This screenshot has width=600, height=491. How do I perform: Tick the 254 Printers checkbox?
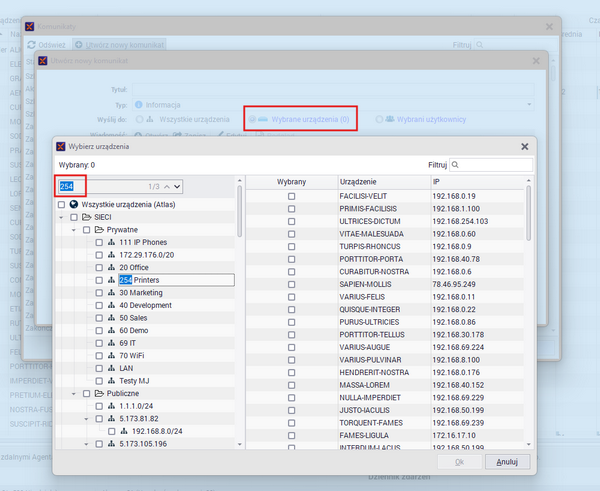[99, 280]
